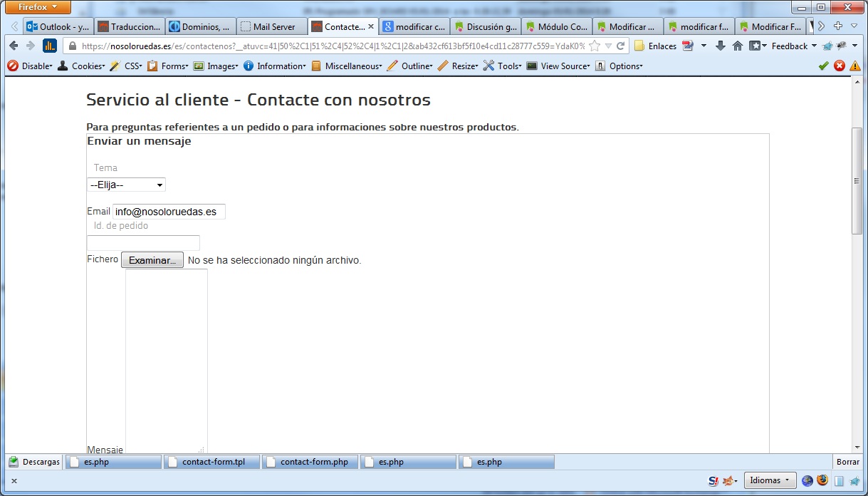
Task: Open the Tema --Elija-- dropdown
Action: 126,185
